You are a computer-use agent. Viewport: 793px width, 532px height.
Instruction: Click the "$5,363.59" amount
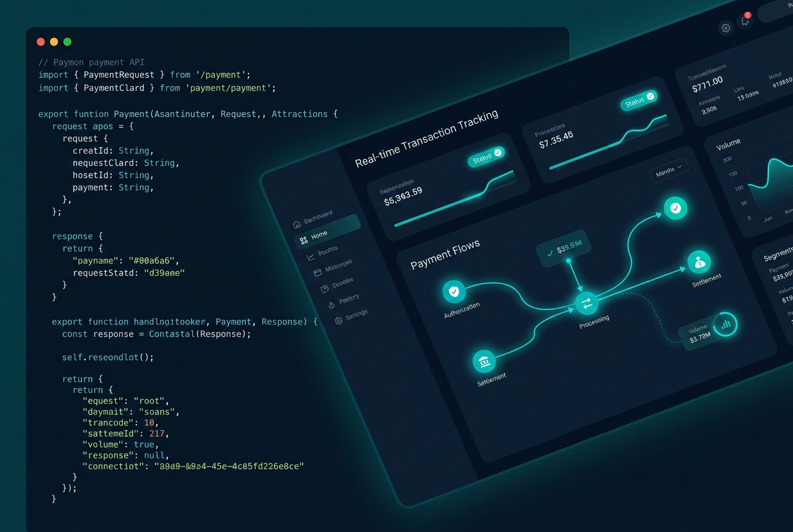pyautogui.click(x=403, y=195)
